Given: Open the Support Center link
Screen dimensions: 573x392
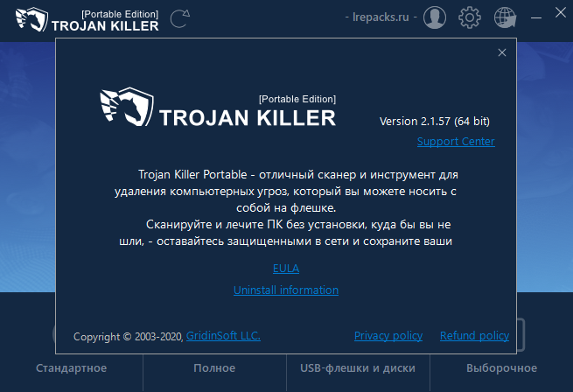Looking at the screenshot, I should [456, 142].
